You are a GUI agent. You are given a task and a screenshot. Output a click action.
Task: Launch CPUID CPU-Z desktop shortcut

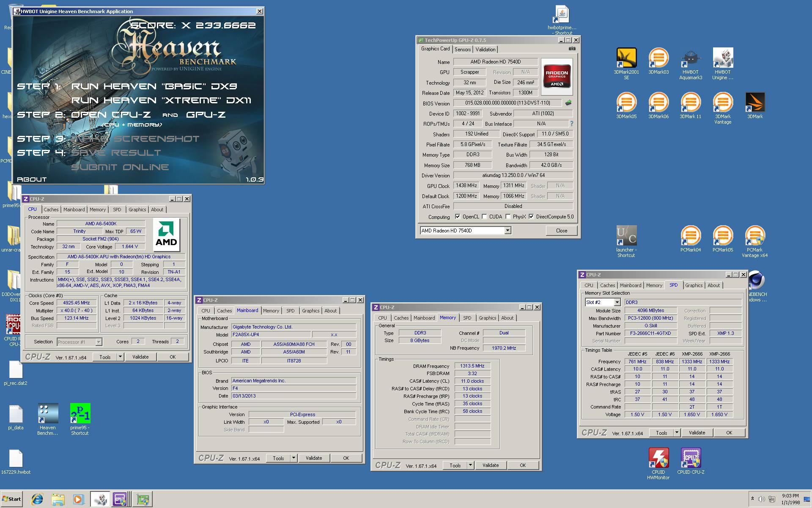click(x=691, y=461)
